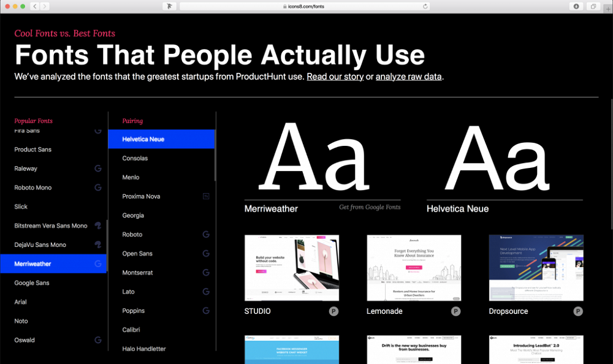
Task: Click the ProductHunt badge next to Lemonade
Action: pyautogui.click(x=456, y=311)
